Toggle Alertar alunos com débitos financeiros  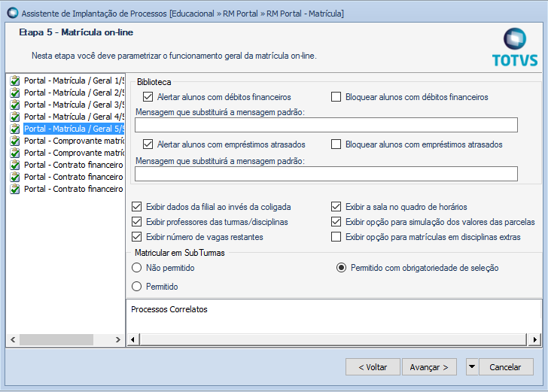148,97
